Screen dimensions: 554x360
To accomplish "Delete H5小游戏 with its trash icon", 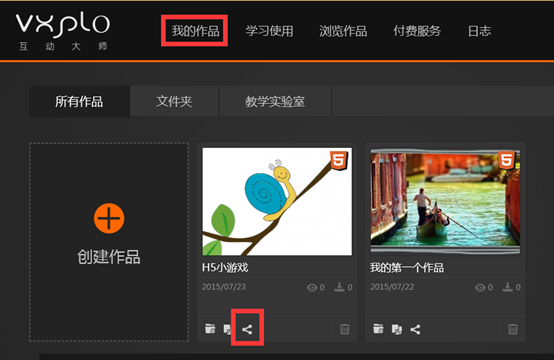I will click(x=344, y=329).
